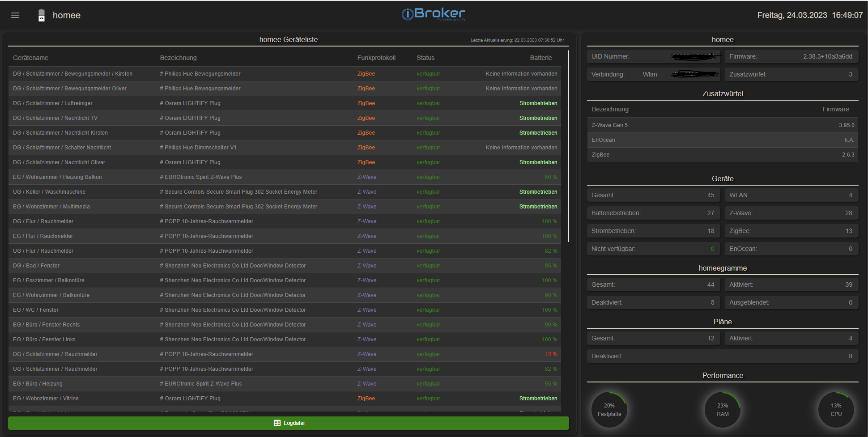Viewport: 868px width, 437px height.
Task: Select row EG / Wohnzimmer / Vitrine
Action: pos(285,399)
